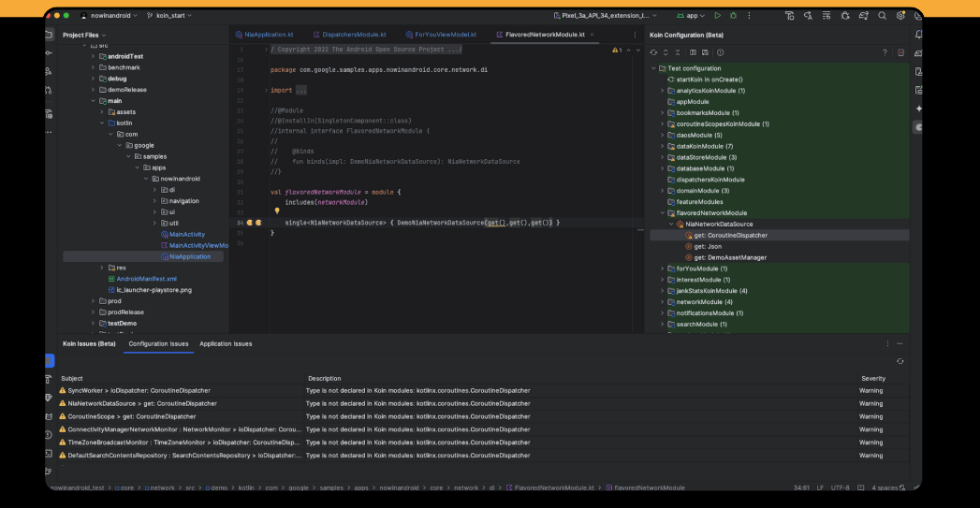Image resolution: width=980 pixels, height=508 pixels.
Task: Collapse all nodes in the Koin Configuration panel
Action: [x=678, y=52]
